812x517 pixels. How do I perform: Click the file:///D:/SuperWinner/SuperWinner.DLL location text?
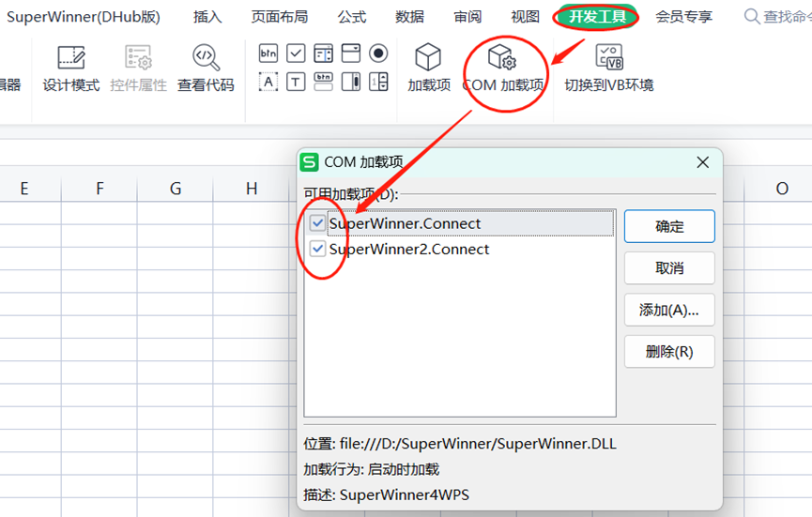pos(478,444)
